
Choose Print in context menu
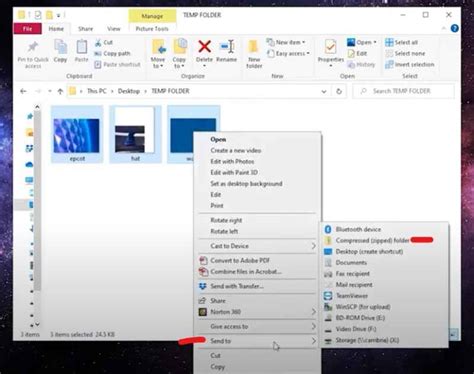[x=217, y=206]
